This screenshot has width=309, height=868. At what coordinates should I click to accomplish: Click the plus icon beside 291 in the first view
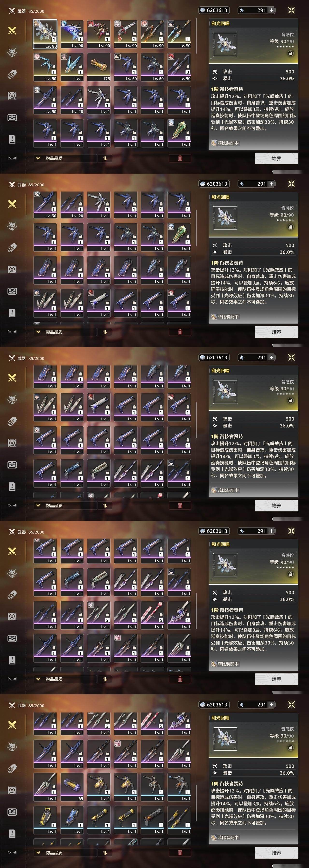pyautogui.click(x=272, y=10)
